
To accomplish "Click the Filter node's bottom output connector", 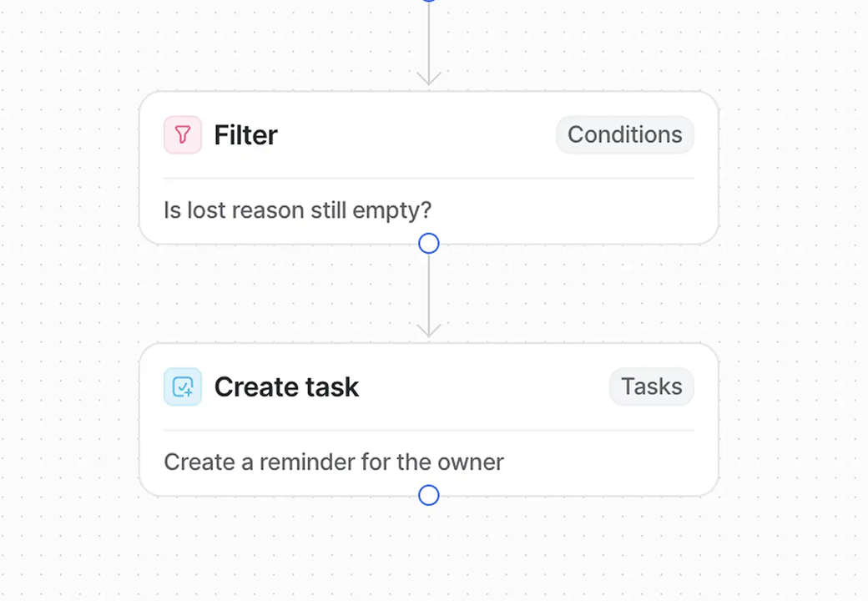I will click(x=429, y=244).
